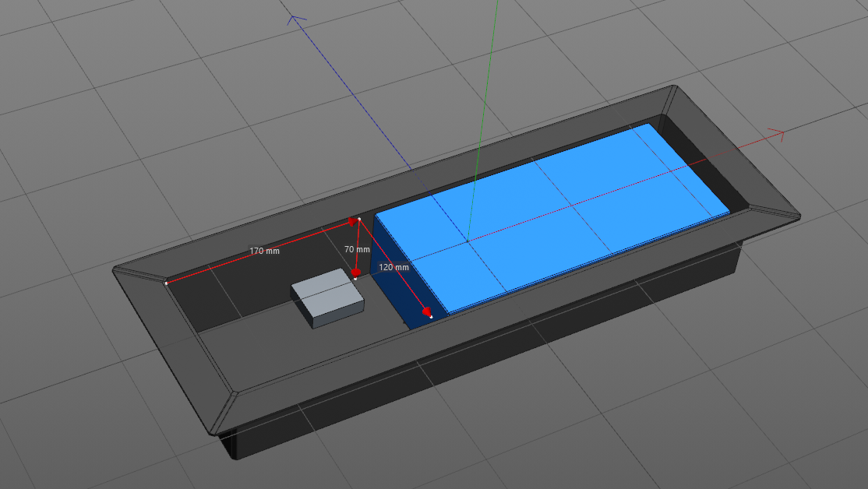Click the blue axis arrowhead at top left
The width and height of the screenshot is (868, 489).
tap(296, 19)
